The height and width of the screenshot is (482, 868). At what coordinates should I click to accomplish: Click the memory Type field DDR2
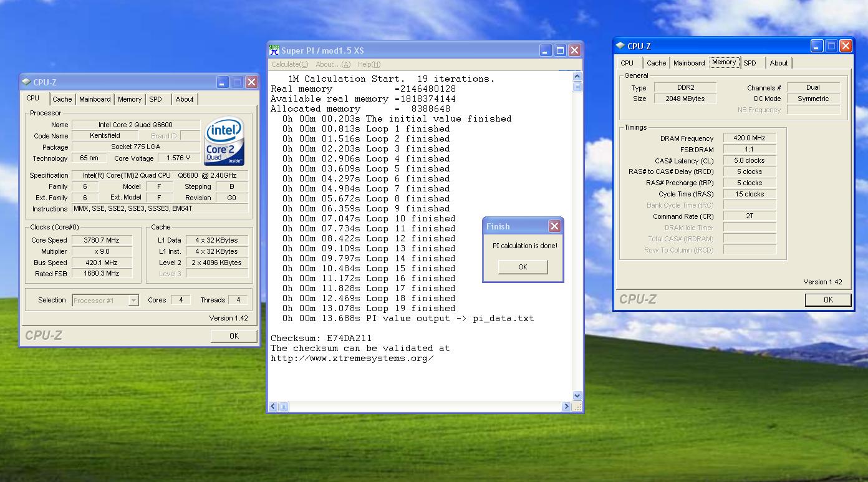tap(685, 87)
